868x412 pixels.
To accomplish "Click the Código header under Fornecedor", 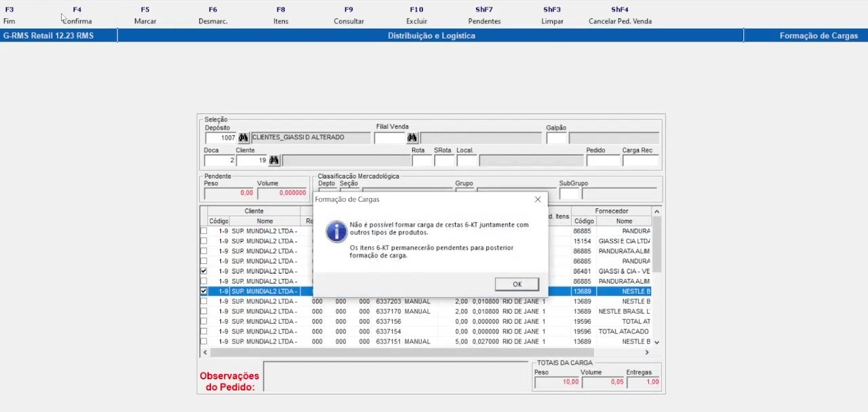I will (x=584, y=221).
